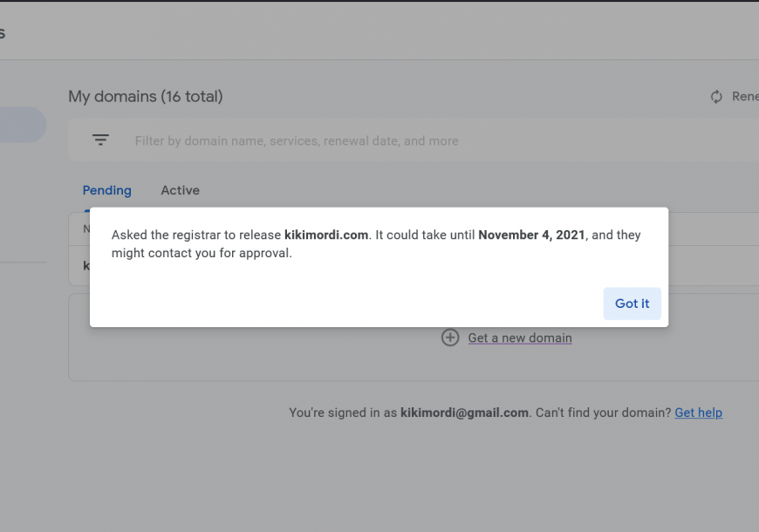
Task: Click the kikimordi@gmail.com signed-in address
Action: coord(464,413)
